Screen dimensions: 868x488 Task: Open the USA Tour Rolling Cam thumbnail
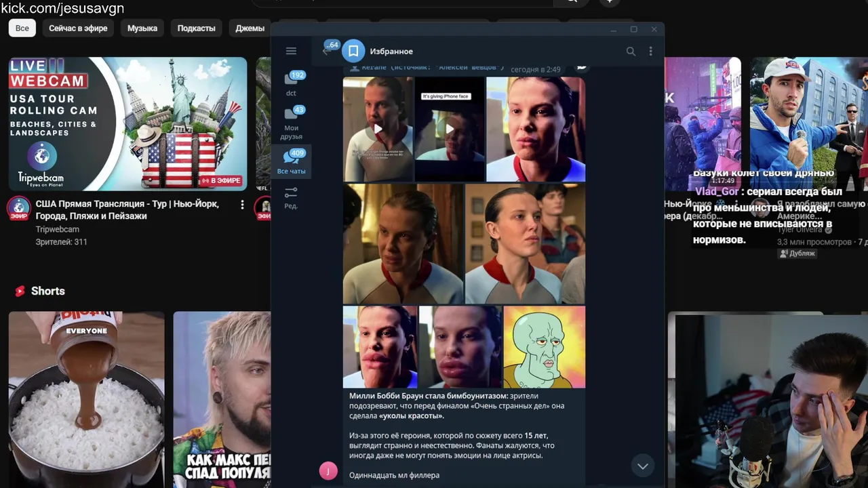tap(127, 123)
